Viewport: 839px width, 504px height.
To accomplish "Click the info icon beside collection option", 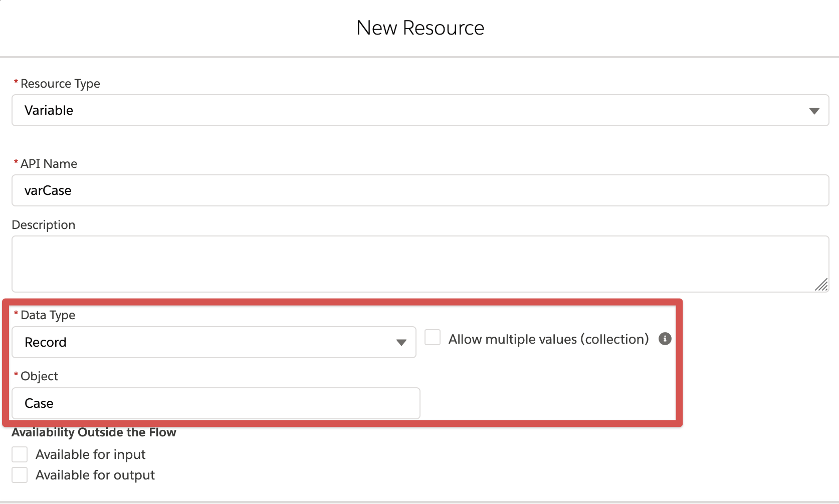I will pos(665,339).
